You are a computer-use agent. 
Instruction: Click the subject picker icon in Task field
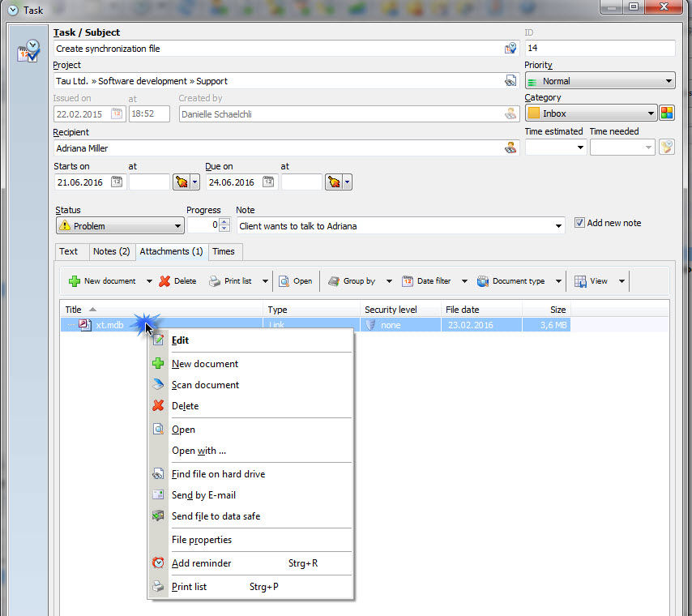[x=510, y=49]
